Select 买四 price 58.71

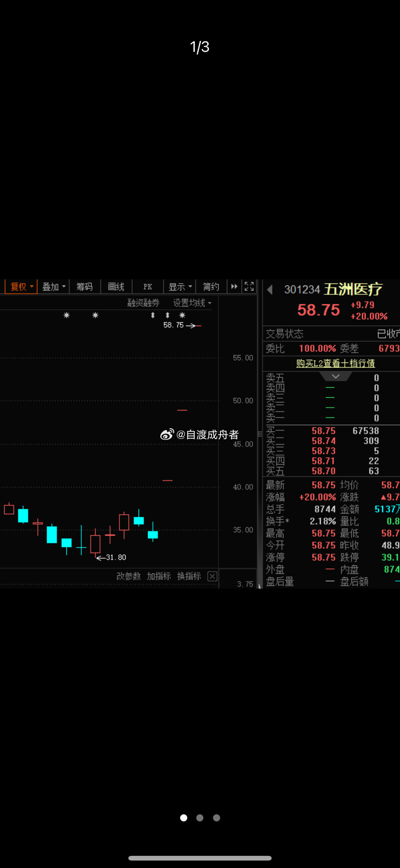click(x=323, y=461)
